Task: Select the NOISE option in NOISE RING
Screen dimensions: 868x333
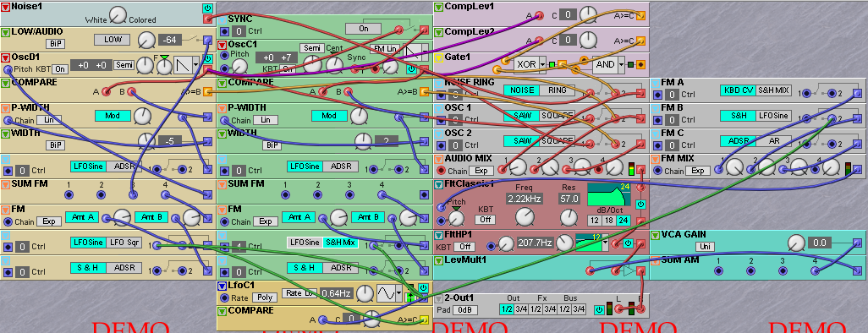Action: coord(520,90)
